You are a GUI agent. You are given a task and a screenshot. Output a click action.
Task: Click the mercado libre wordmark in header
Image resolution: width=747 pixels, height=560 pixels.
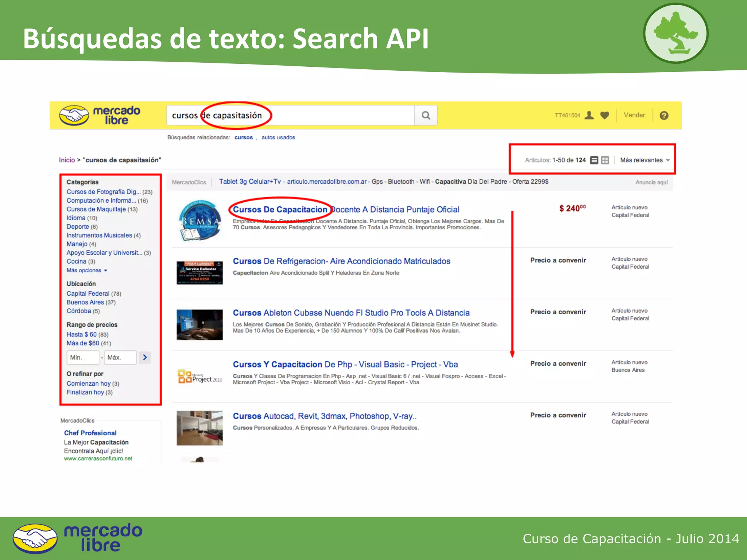pos(117,115)
